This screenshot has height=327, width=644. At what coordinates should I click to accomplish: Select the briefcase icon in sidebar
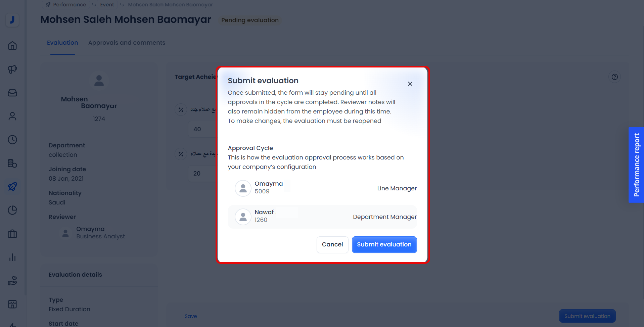click(x=12, y=234)
